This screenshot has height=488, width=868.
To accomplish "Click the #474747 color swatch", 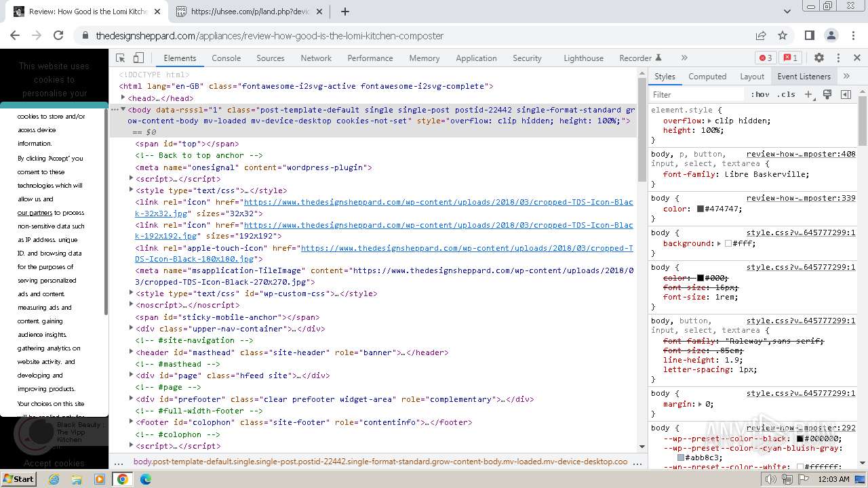I will coord(701,209).
